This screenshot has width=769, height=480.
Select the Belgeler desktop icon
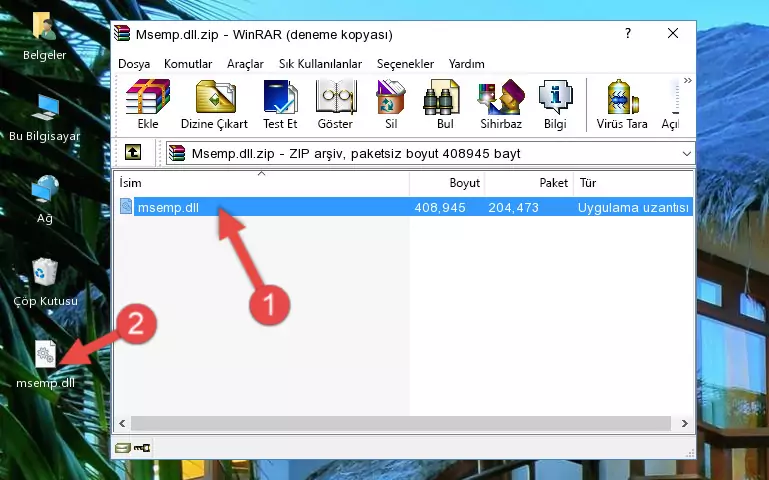[45, 36]
